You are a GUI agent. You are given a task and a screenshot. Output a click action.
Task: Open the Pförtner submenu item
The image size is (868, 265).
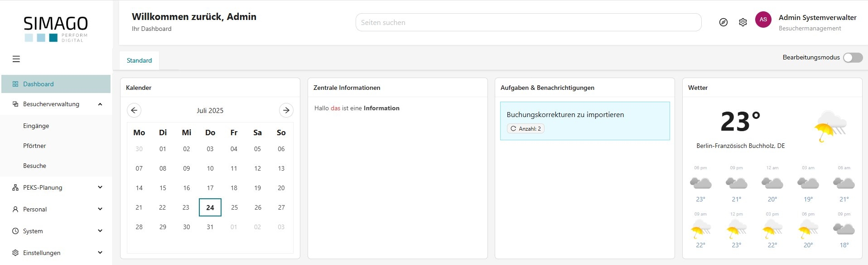pos(34,146)
